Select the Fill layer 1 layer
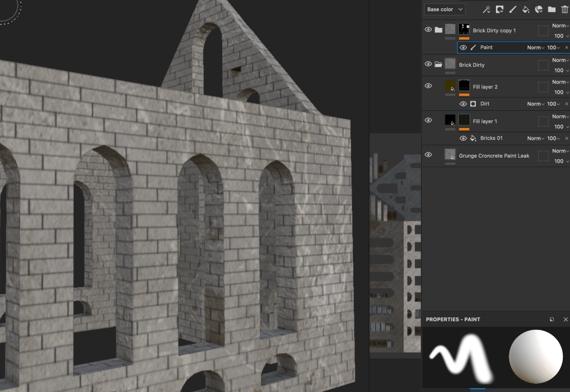 tap(485, 121)
